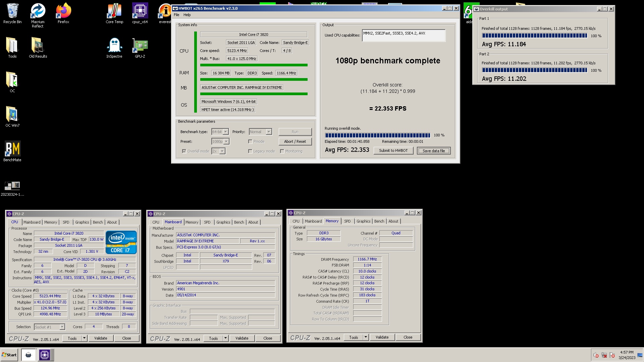Open the File menu in HWBOT x265

click(176, 15)
